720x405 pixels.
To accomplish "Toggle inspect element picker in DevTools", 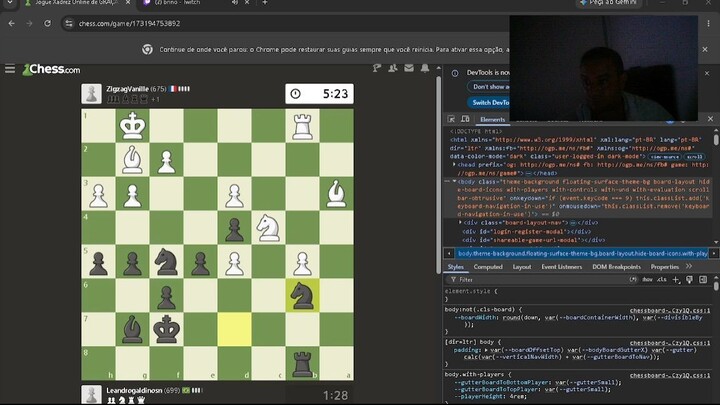I will 451,119.
